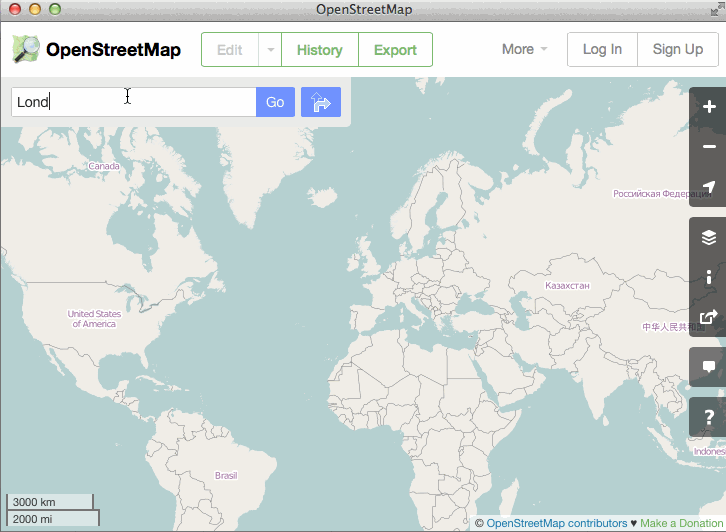This screenshot has height=532, width=726.
Task: Zoom out with the minus icon
Action: coord(709,147)
